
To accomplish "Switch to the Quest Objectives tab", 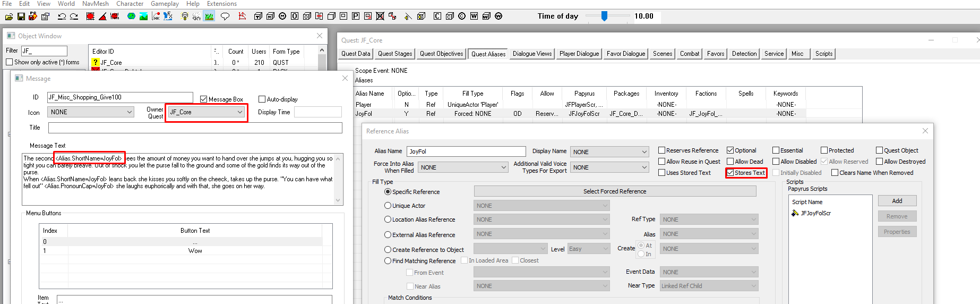I will coord(442,54).
